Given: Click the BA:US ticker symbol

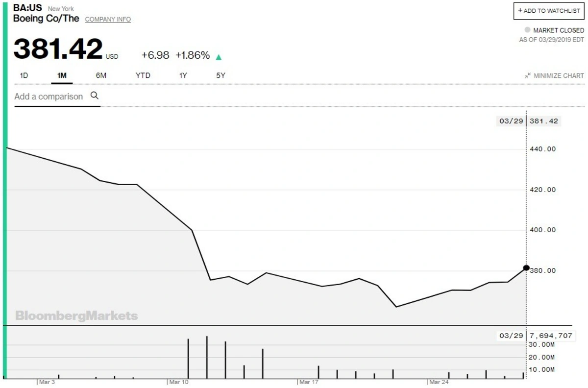Looking at the screenshot, I should click(x=27, y=8).
